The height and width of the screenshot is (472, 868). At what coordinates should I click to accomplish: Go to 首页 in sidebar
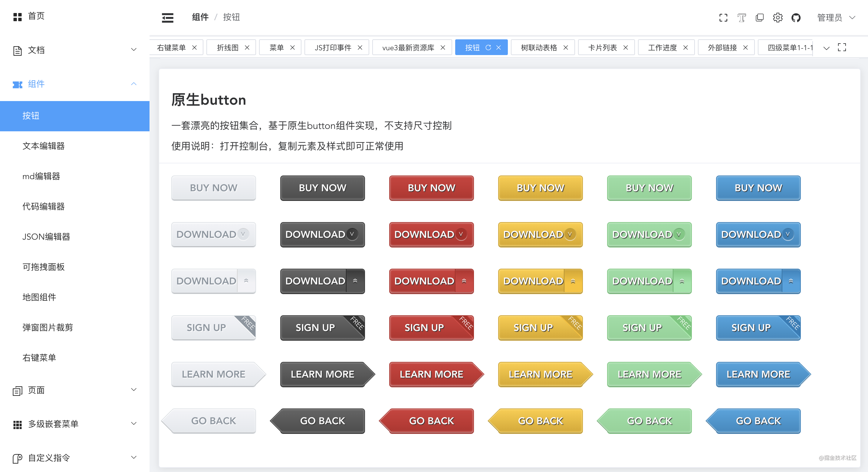(35, 16)
